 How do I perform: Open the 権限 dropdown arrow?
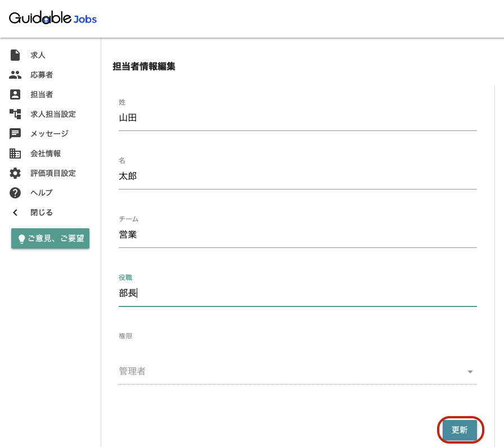click(x=470, y=372)
